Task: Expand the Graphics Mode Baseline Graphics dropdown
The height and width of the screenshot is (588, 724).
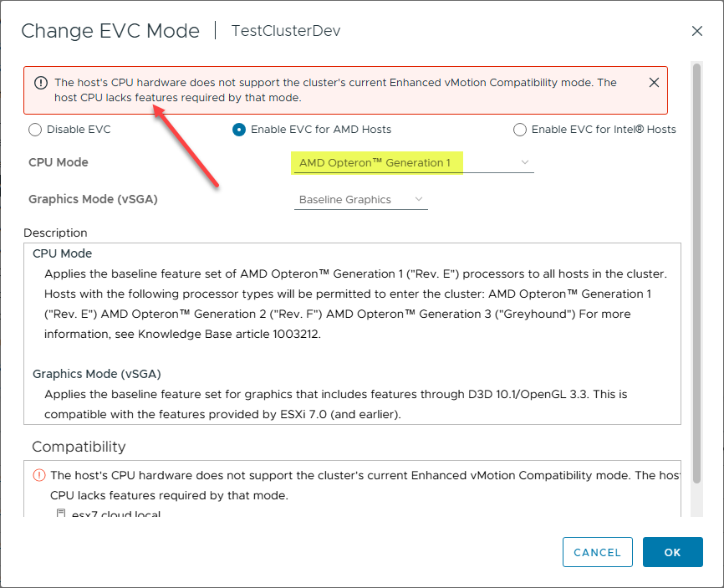Action: pyautogui.click(x=360, y=200)
